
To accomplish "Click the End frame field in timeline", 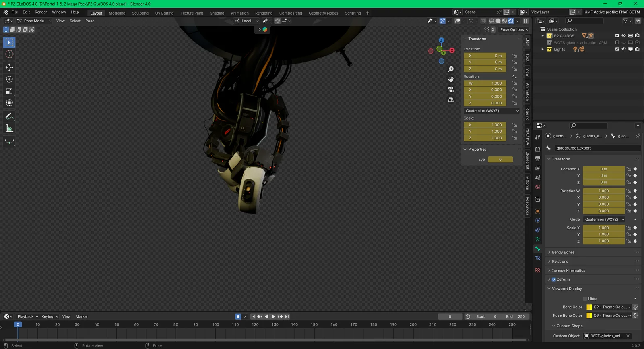I will point(516,316).
